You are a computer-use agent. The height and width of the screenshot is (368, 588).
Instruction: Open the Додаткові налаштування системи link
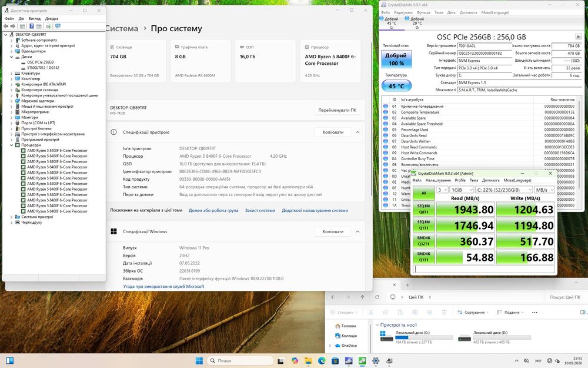tap(315, 210)
